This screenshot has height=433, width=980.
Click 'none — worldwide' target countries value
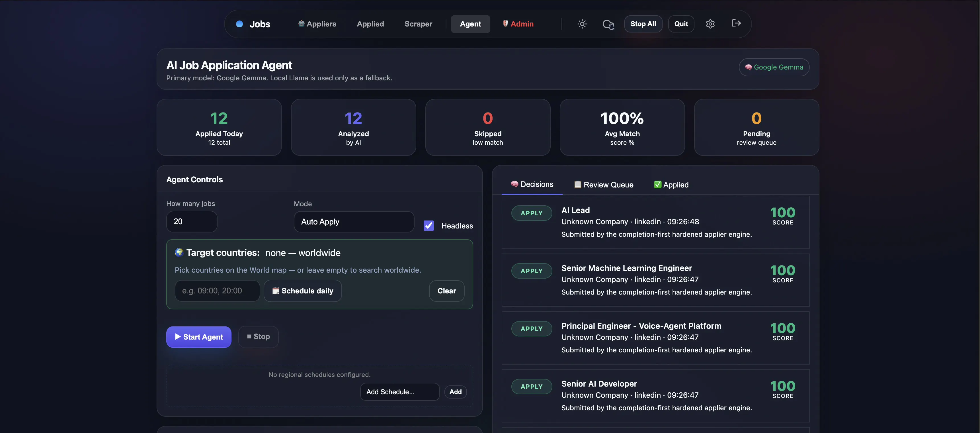tap(303, 253)
